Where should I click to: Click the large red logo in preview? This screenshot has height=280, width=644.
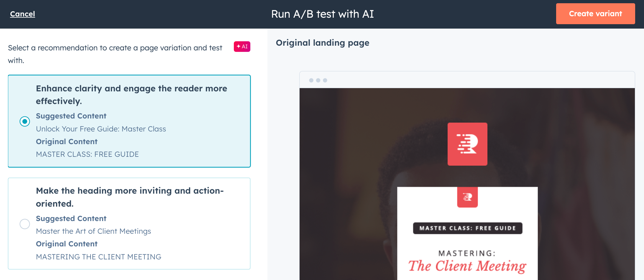point(467,144)
